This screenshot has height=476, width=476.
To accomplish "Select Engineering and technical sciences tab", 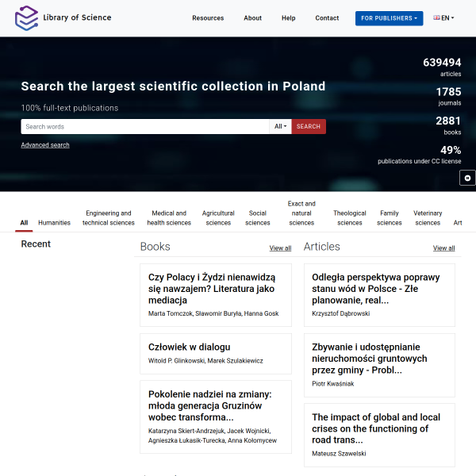I will click(109, 218).
